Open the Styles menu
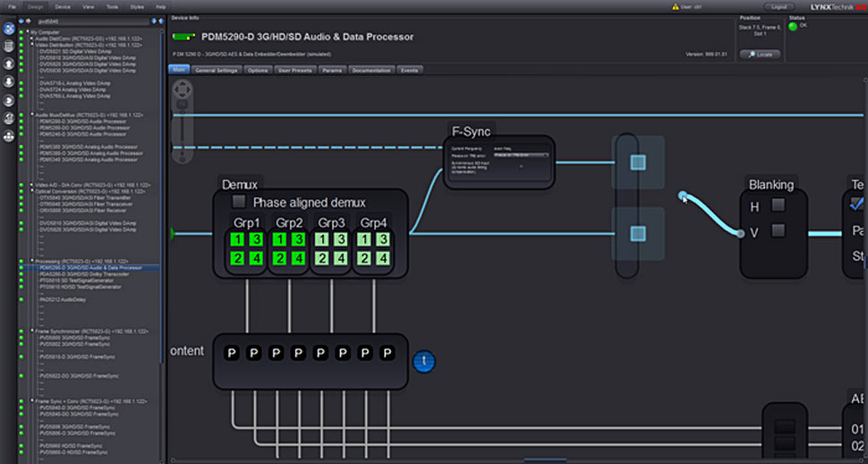868x464 pixels. coord(137,6)
